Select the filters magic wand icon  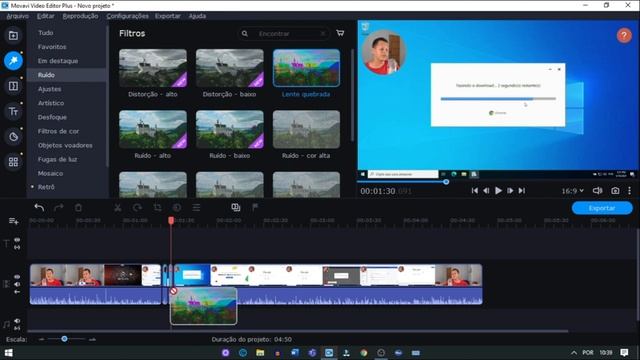(13, 61)
